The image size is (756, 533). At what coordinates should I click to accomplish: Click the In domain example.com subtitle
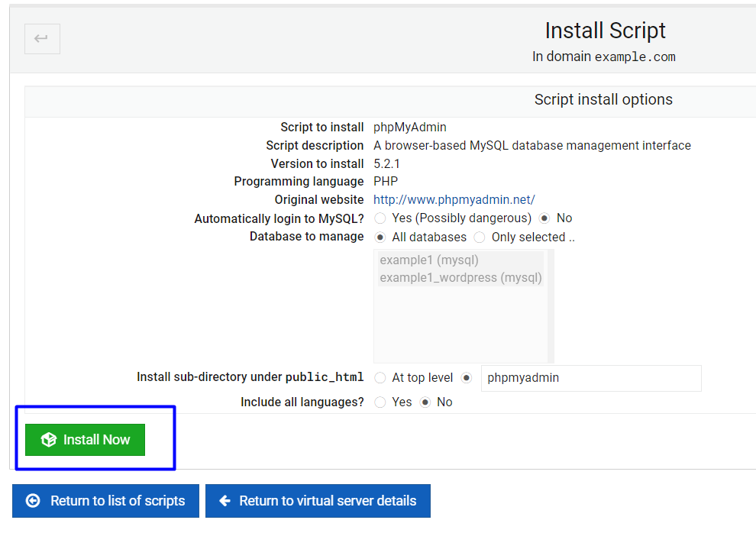click(x=603, y=57)
